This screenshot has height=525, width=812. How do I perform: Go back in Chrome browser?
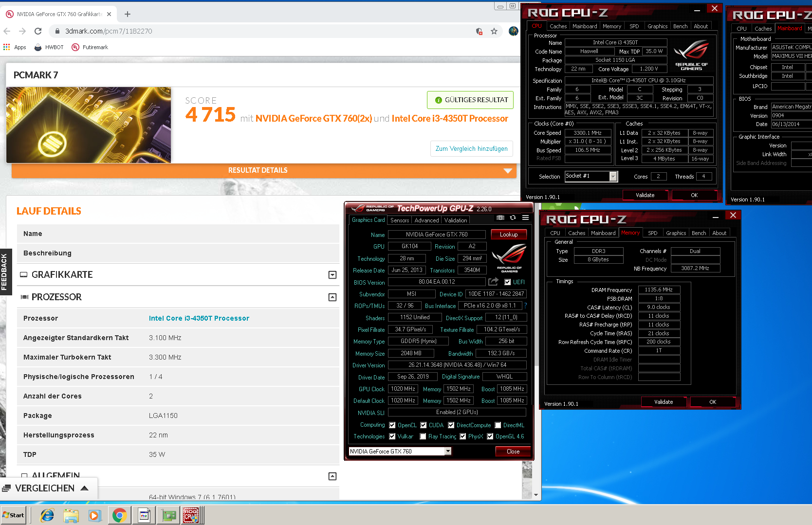point(7,31)
